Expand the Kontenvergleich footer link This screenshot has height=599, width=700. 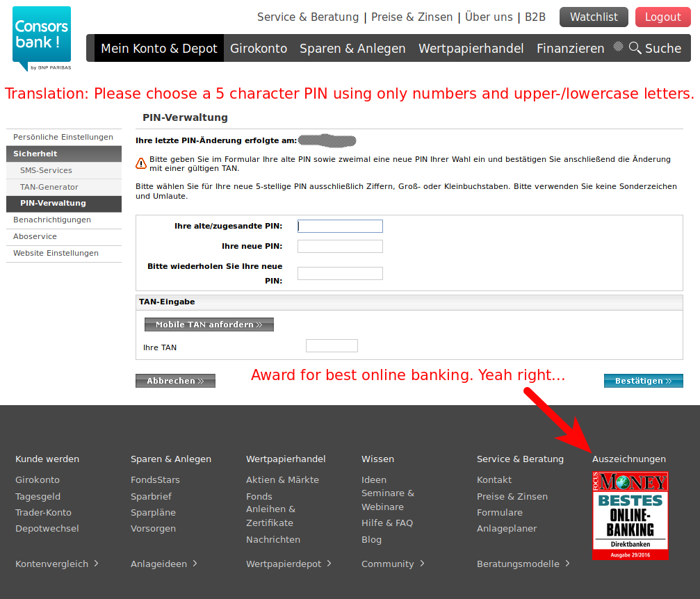pyautogui.click(x=57, y=564)
